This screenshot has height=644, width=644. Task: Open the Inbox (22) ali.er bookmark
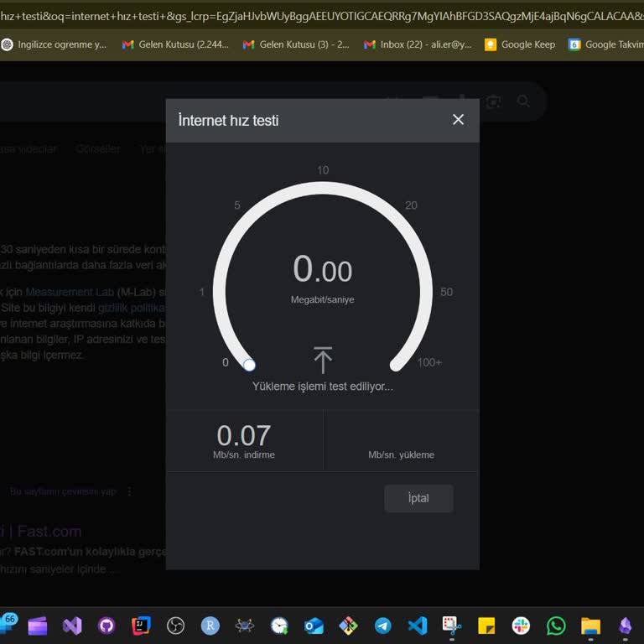418,44
